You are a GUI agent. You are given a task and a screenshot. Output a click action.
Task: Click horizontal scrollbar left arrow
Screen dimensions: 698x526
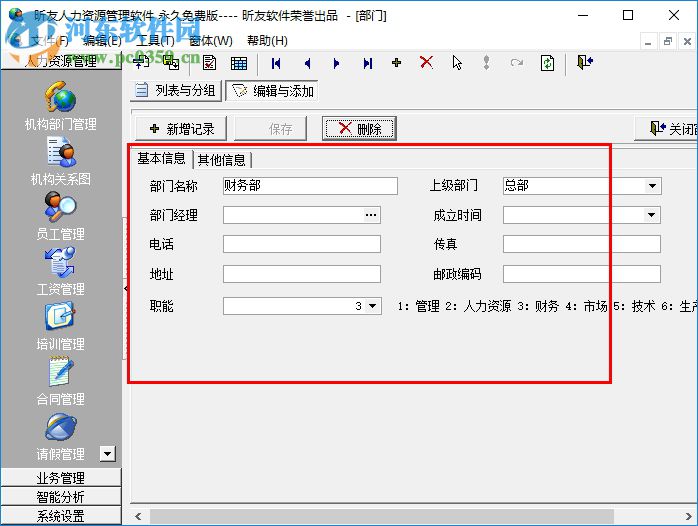point(138,517)
